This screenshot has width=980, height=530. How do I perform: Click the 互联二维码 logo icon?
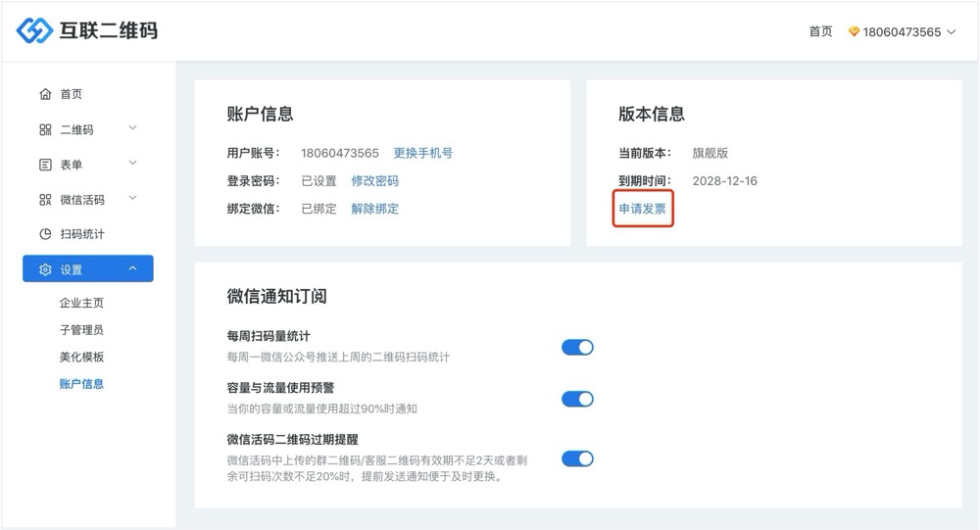34,30
